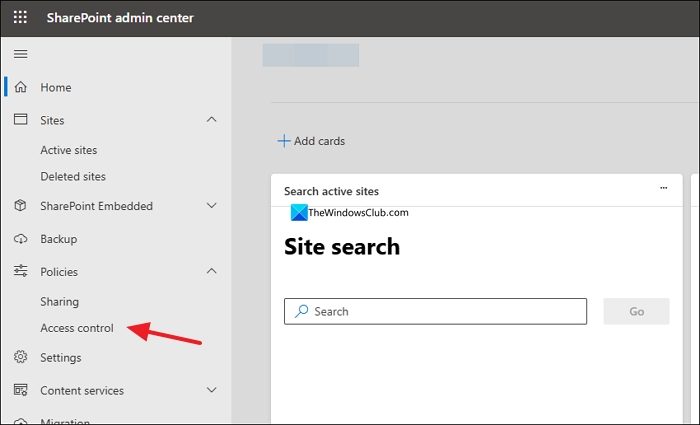Select the Sites label in sidebar
Viewport: 700px width, 425px height.
point(52,121)
